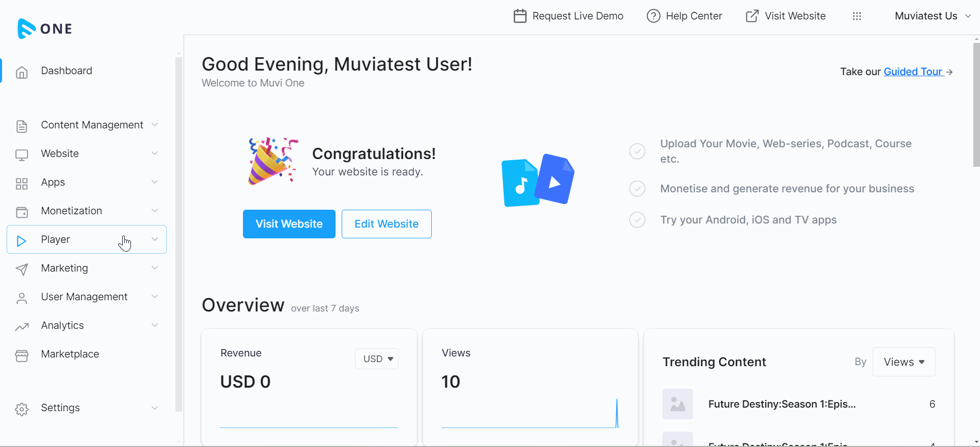Image resolution: width=980 pixels, height=447 pixels.
Task: Expand the Apps menu chevron
Action: [x=154, y=182]
